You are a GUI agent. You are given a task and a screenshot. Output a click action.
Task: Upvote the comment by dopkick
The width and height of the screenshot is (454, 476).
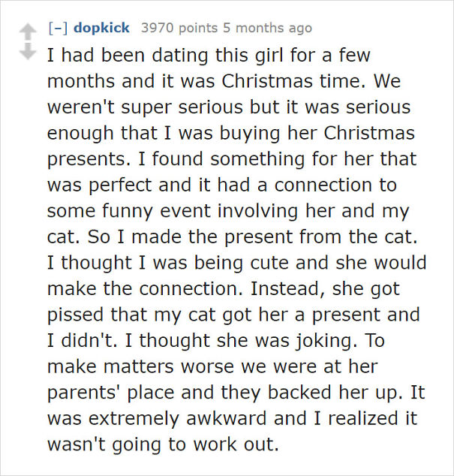coord(26,32)
